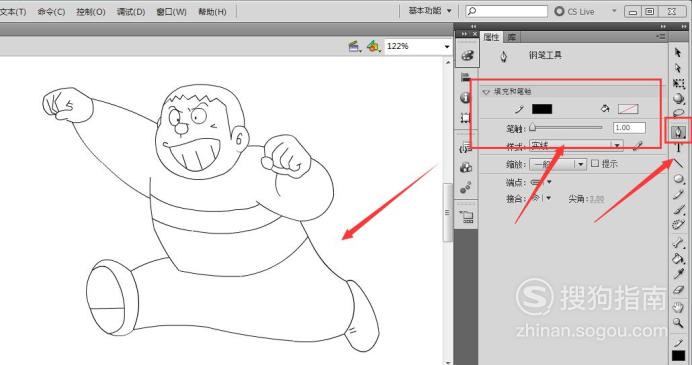The width and height of the screenshot is (692, 365).
Task: Select the Paint Bucket tool
Action: tap(678, 258)
